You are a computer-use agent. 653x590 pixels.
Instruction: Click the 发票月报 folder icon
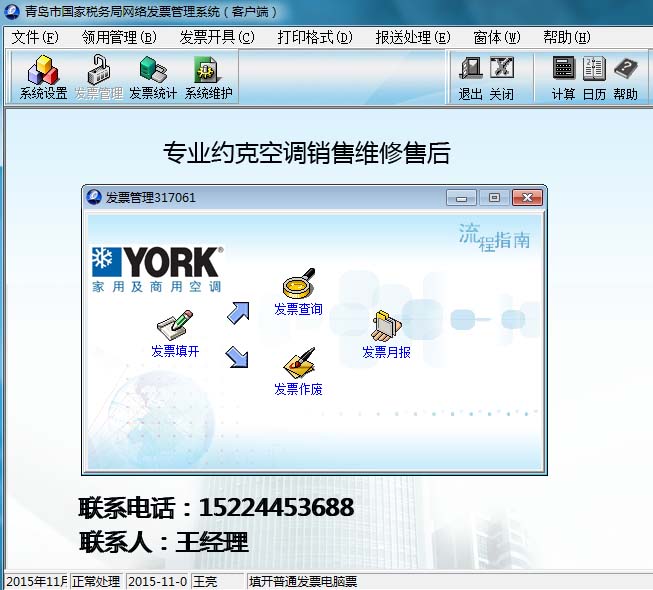click(x=386, y=326)
